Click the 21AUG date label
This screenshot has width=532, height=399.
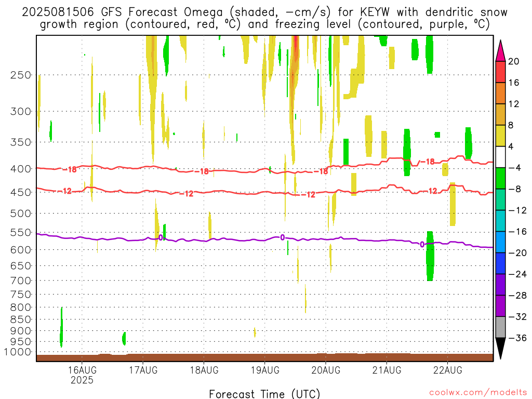[387, 370]
